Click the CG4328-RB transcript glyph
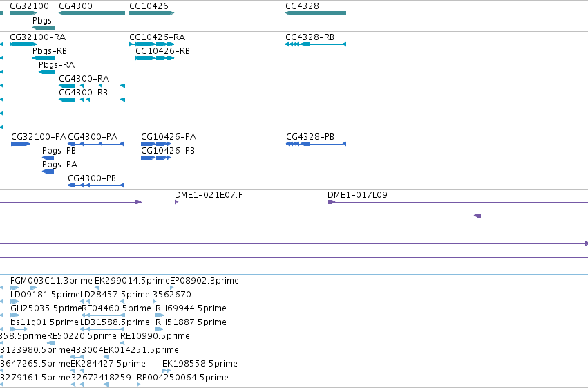Screen dimensions: 588x388 [316, 44]
